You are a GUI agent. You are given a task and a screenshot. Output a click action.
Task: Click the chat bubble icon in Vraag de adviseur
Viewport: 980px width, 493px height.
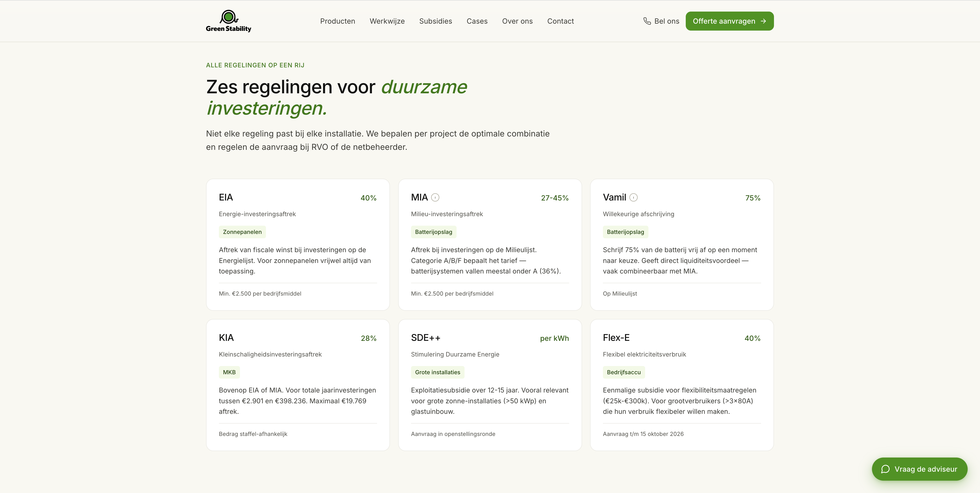pos(885,469)
